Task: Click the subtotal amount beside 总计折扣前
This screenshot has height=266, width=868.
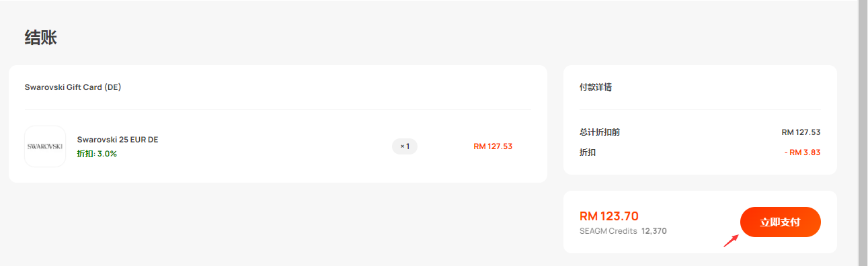Action: (801, 132)
